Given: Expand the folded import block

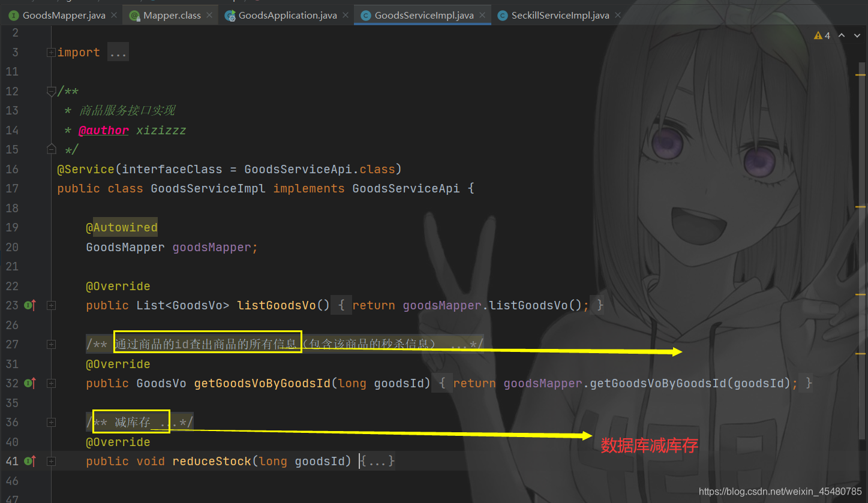Looking at the screenshot, I should (51, 53).
